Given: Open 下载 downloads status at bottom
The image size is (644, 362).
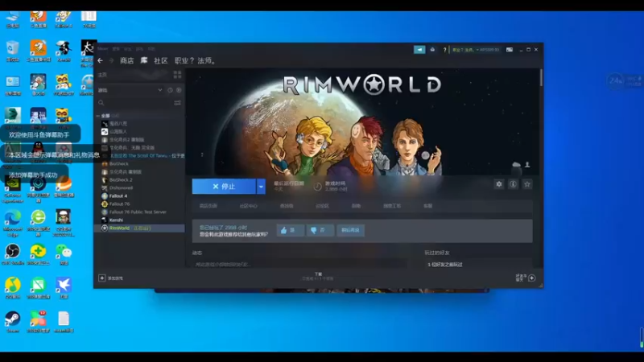Looking at the screenshot, I should 318,276.
